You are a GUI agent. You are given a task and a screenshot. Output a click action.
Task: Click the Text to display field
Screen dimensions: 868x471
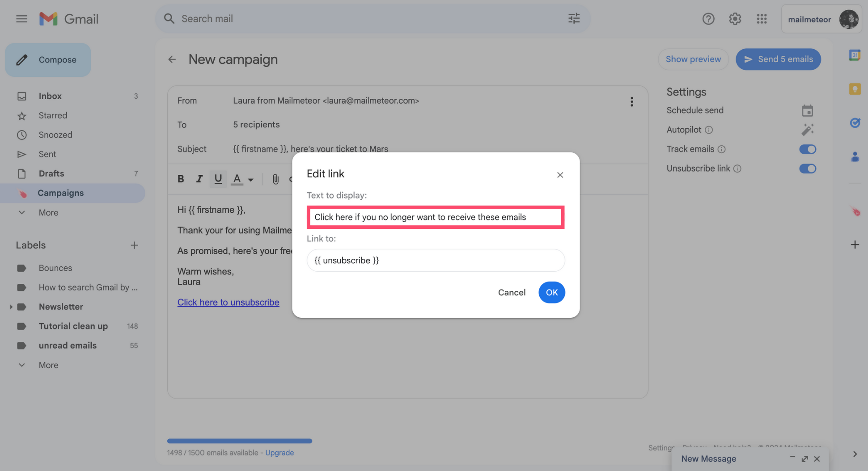point(436,217)
